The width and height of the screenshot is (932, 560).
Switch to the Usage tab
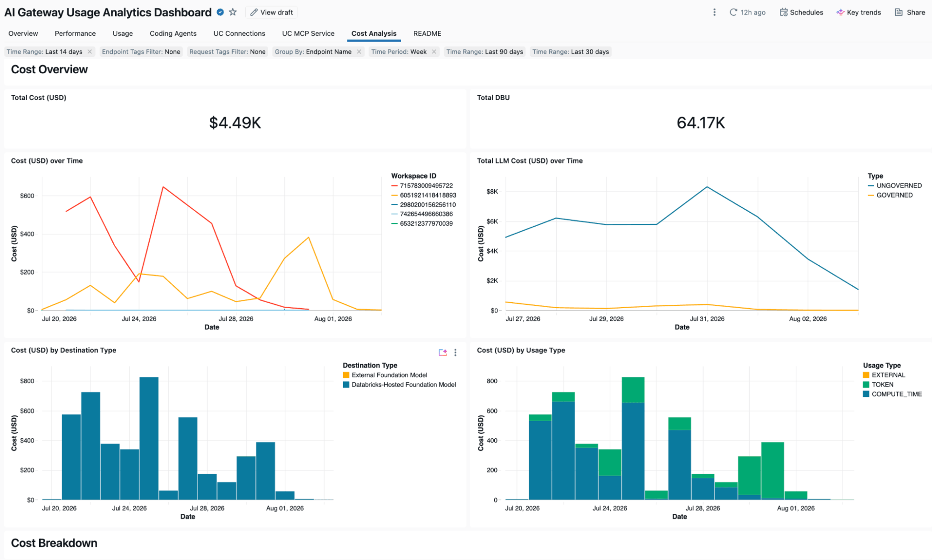pyautogui.click(x=123, y=34)
